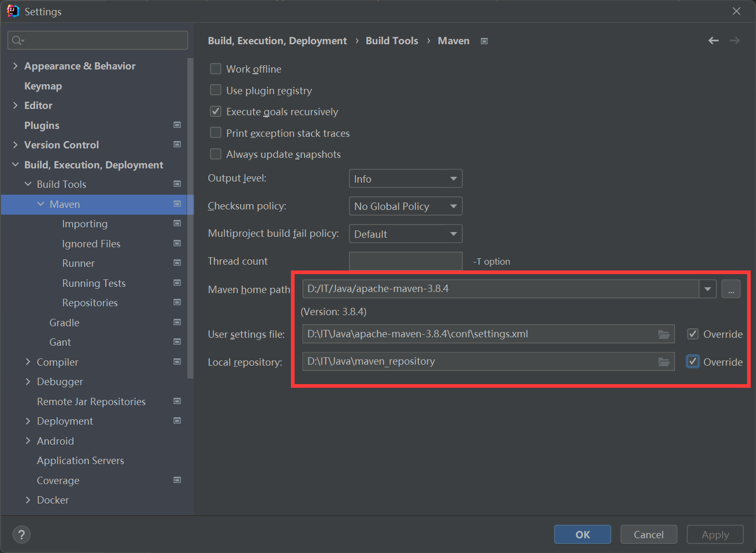Click the back navigation arrow in settings header

(713, 40)
